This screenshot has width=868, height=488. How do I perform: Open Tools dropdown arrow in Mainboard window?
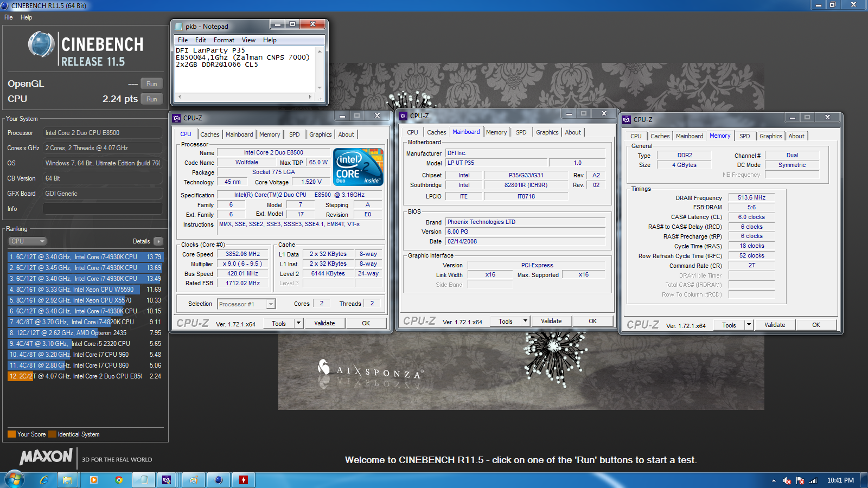coord(525,321)
